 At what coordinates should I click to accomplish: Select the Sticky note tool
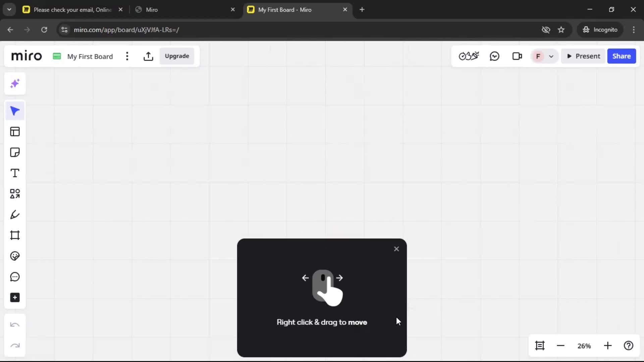coord(15,153)
